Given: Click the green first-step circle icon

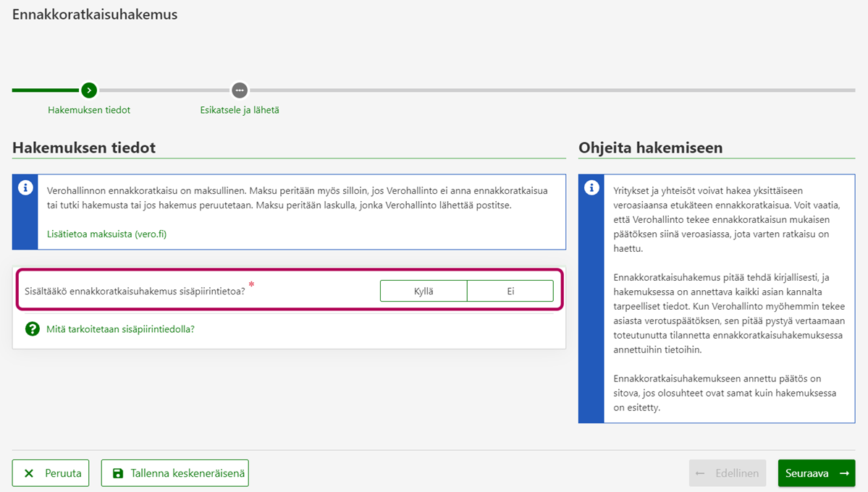Looking at the screenshot, I should point(89,90).
